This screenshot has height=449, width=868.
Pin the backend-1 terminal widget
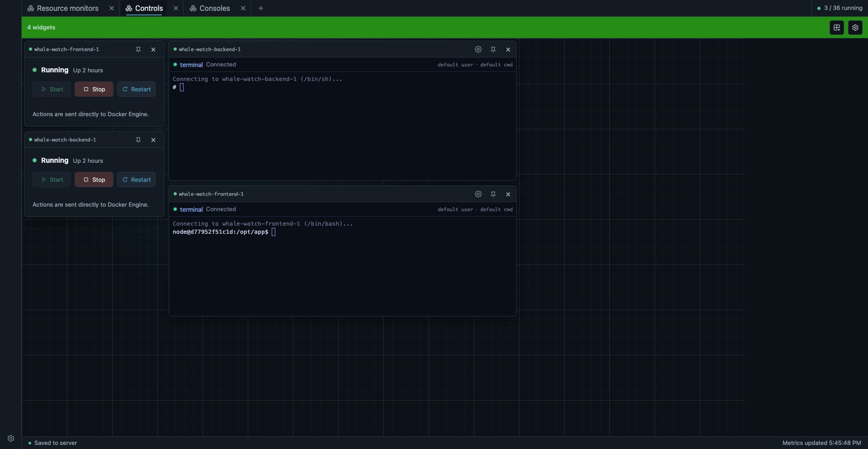point(493,49)
